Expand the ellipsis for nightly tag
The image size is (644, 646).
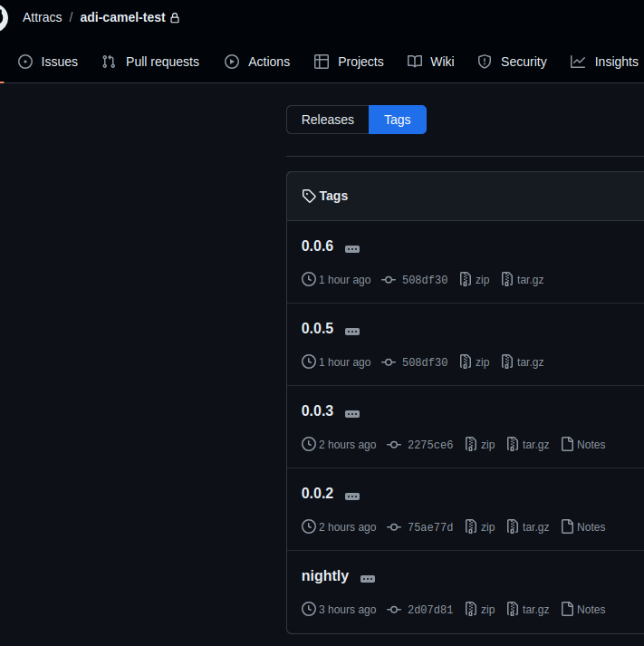pos(368,578)
